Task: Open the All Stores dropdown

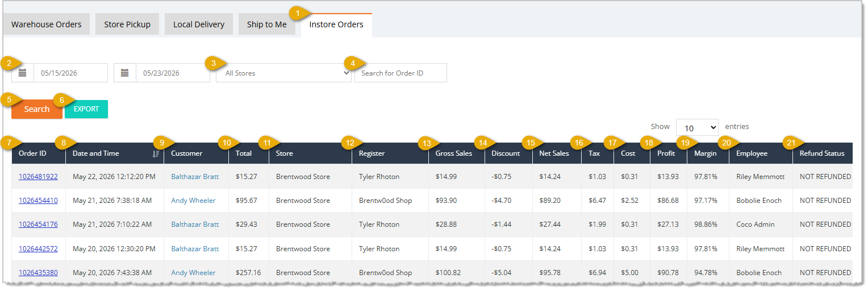Action: point(283,73)
